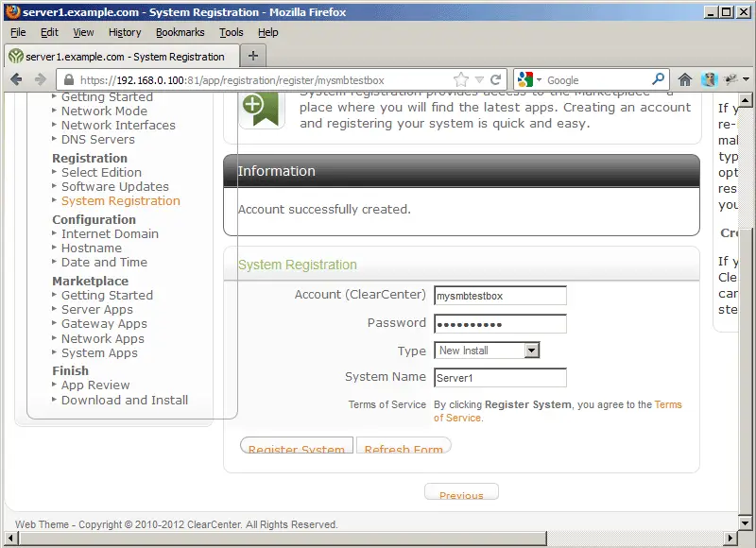This screenshot has width=756, height=548.
Task: Open the Tools menu
Action: (232, 32)
